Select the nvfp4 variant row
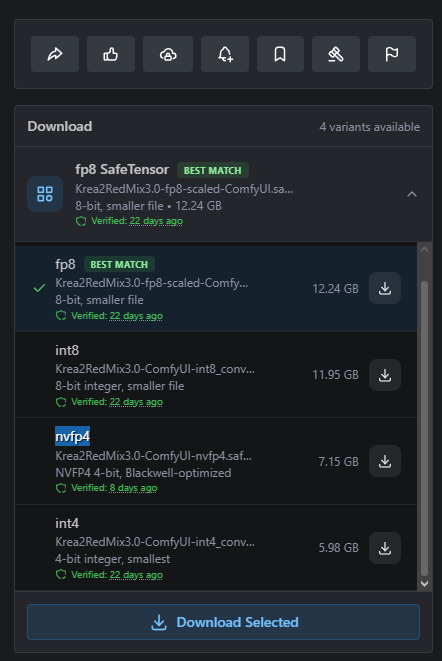The width and height of the screenshot is (442, 661). (216, 461)
